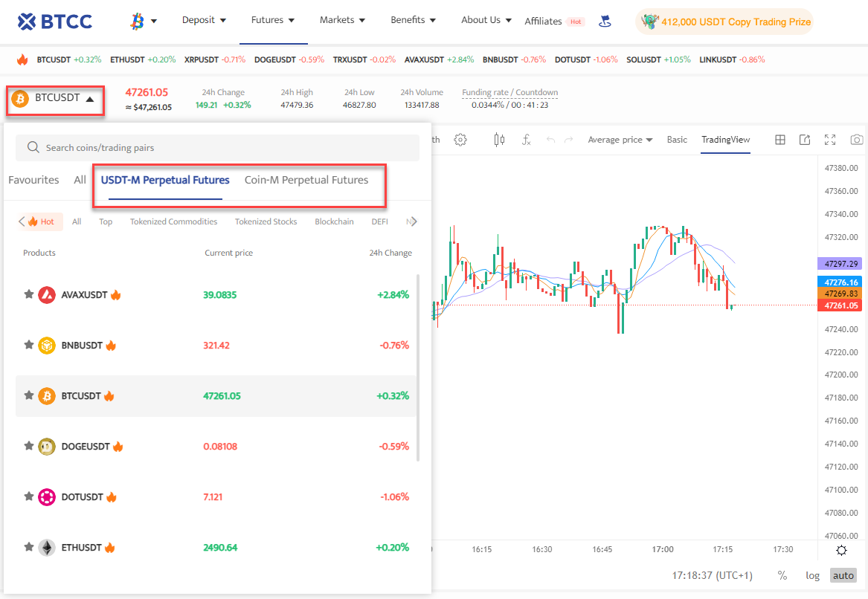Open the Futures menu
This screenshot has height=599, width=868.
[273, 20]
